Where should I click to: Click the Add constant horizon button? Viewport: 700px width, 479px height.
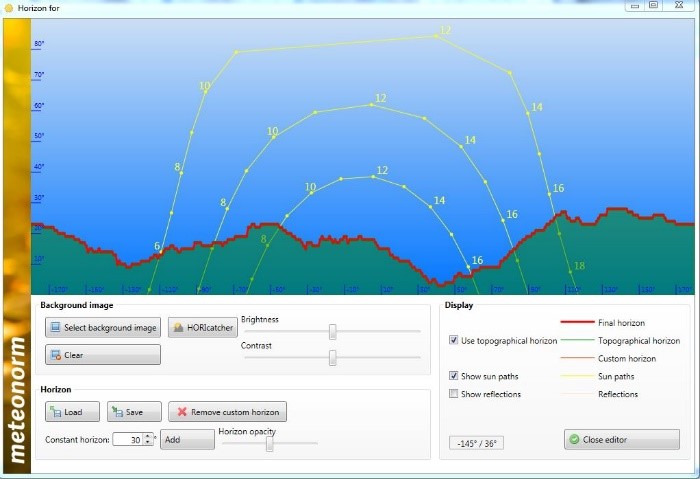[186, 440]
